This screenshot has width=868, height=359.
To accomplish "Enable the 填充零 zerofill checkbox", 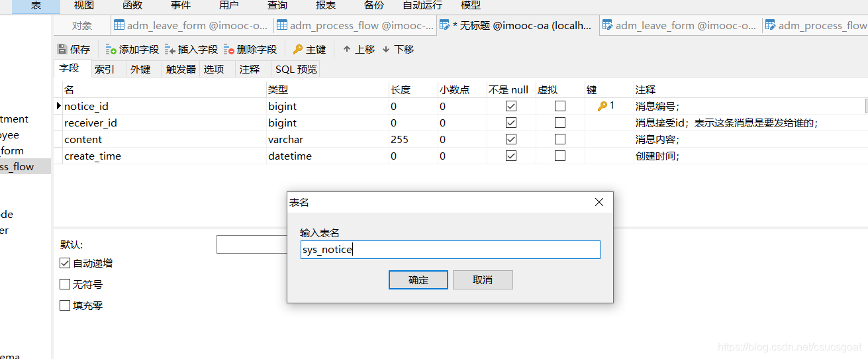I will [x=65, y=305].
